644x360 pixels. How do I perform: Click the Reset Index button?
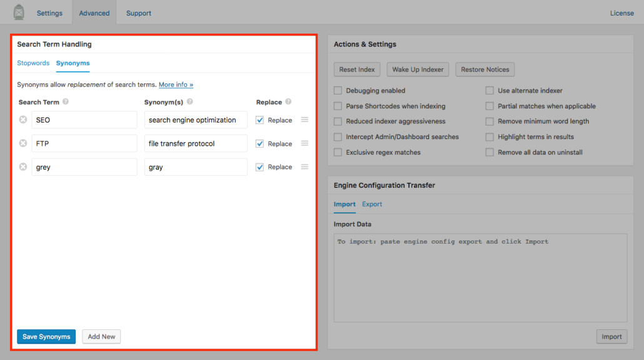[x=357, y=69]
